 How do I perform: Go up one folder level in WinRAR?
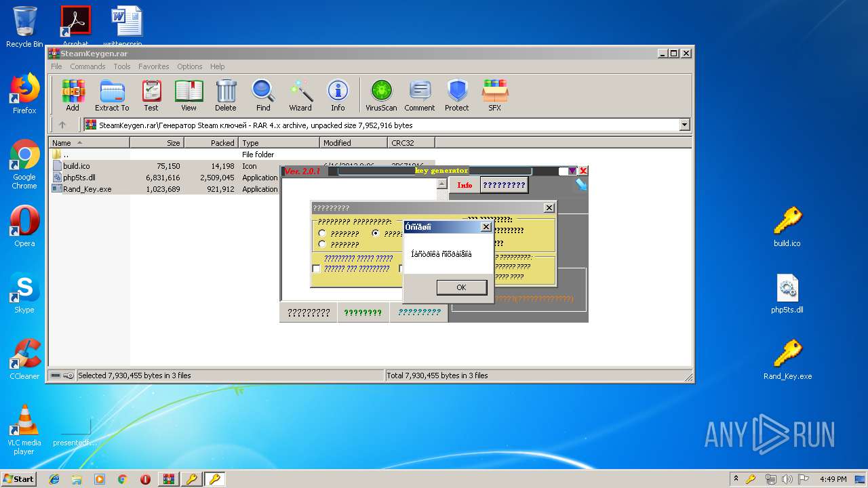click(x=62, y=125)
